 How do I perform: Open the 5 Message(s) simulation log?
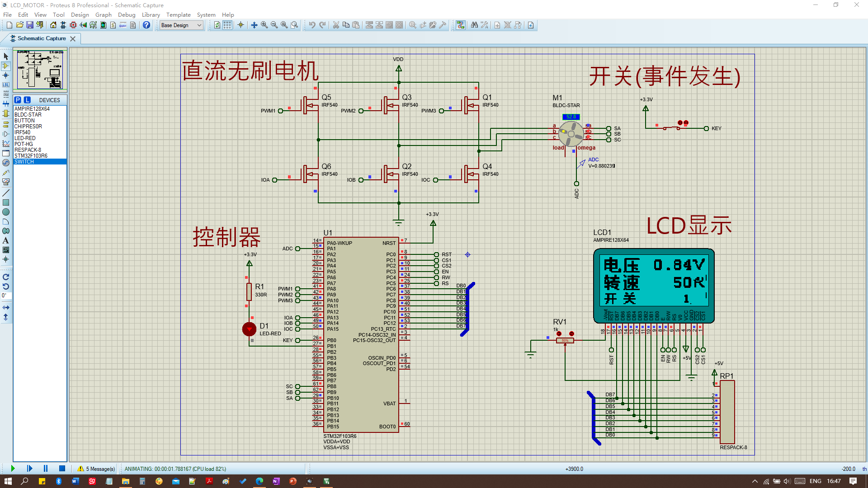(x=96, y=469)
